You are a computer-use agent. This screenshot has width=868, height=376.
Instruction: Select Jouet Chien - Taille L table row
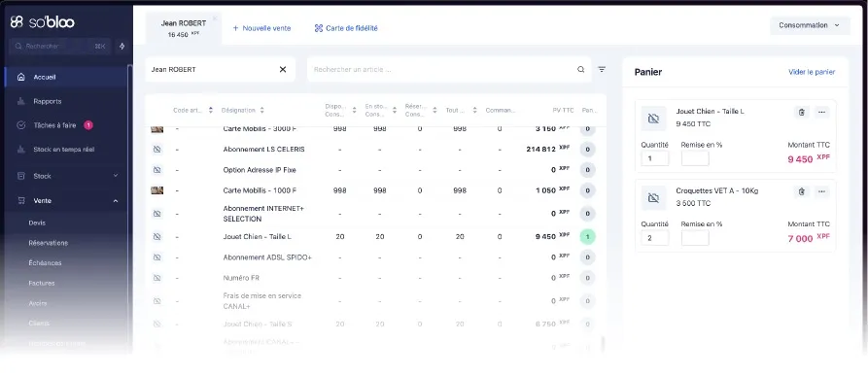(375, 237)
